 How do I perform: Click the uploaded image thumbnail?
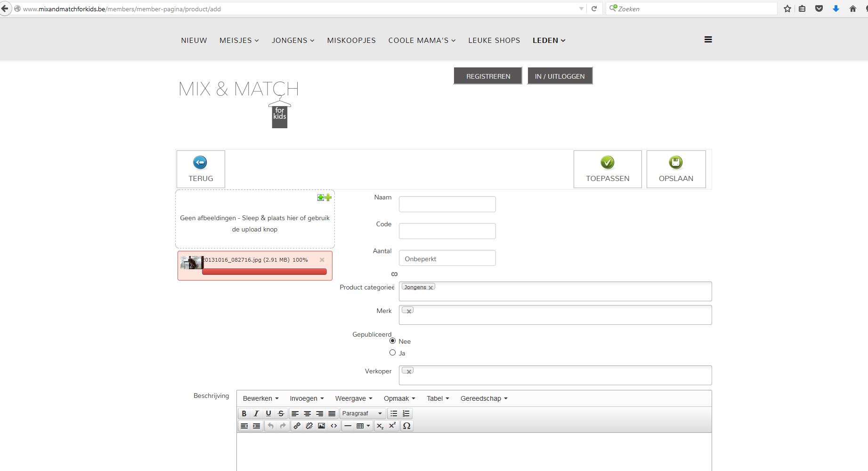click(x=192, y=262)
